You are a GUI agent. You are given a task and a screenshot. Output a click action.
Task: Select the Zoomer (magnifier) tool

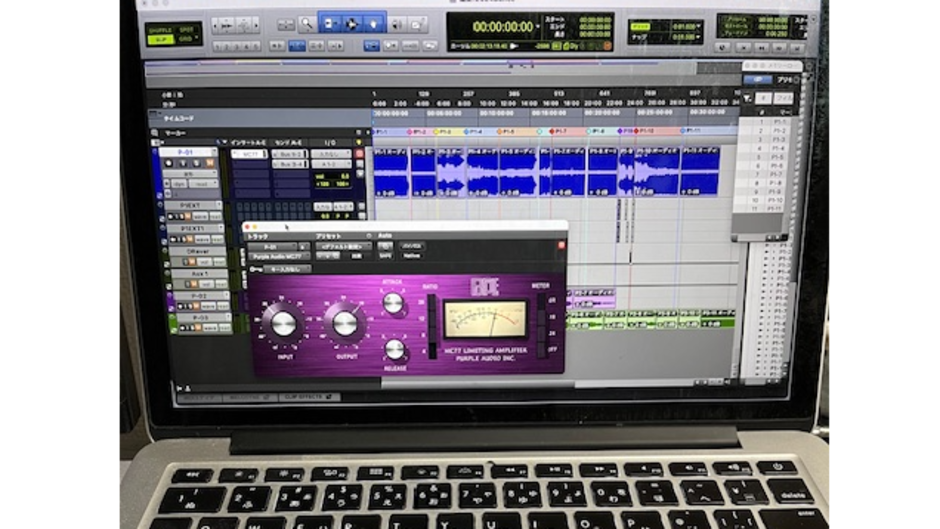click(x=306, y=24)
